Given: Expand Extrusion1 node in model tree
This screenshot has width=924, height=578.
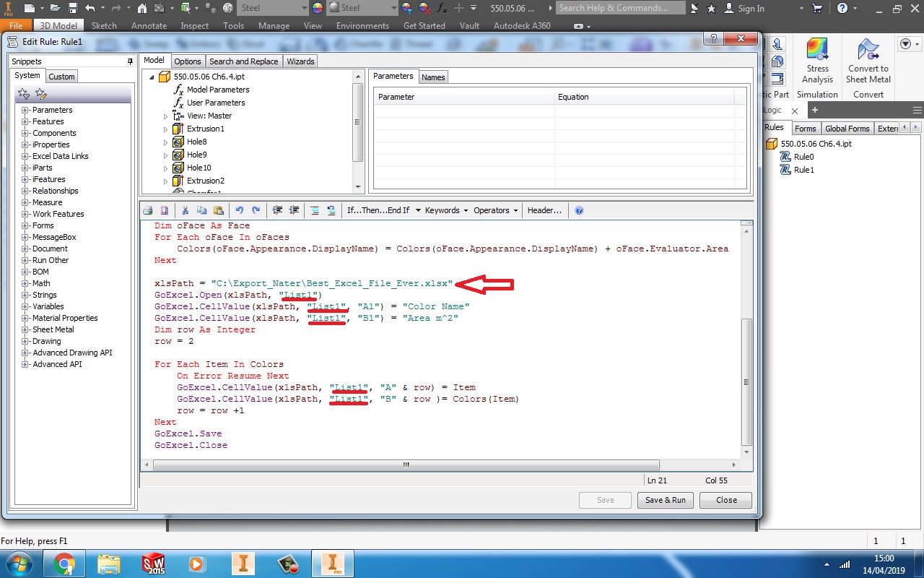Looking at the screenshot, I should coord(165,129).
